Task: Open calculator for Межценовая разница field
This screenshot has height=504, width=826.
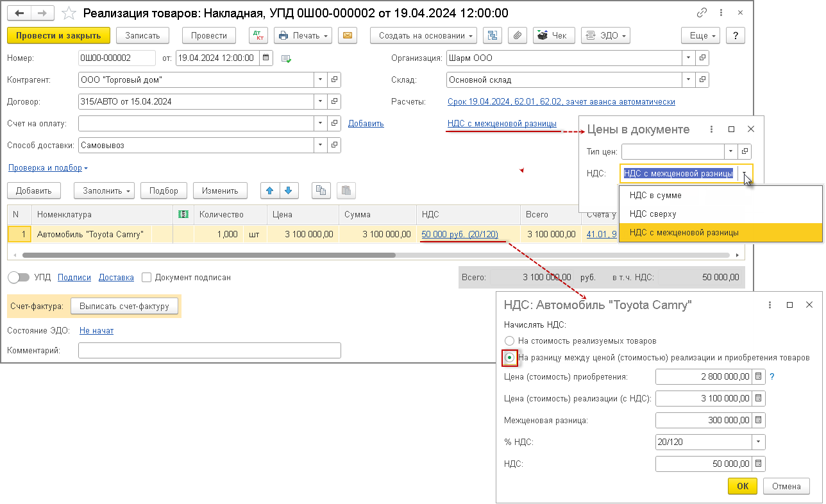Action: pos(759,420)
